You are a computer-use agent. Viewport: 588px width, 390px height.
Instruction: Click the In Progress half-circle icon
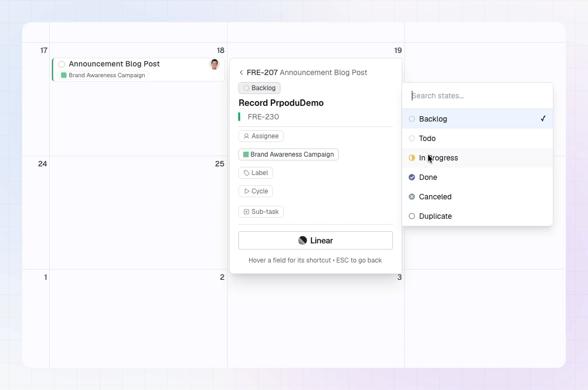(x=412, y=158)
